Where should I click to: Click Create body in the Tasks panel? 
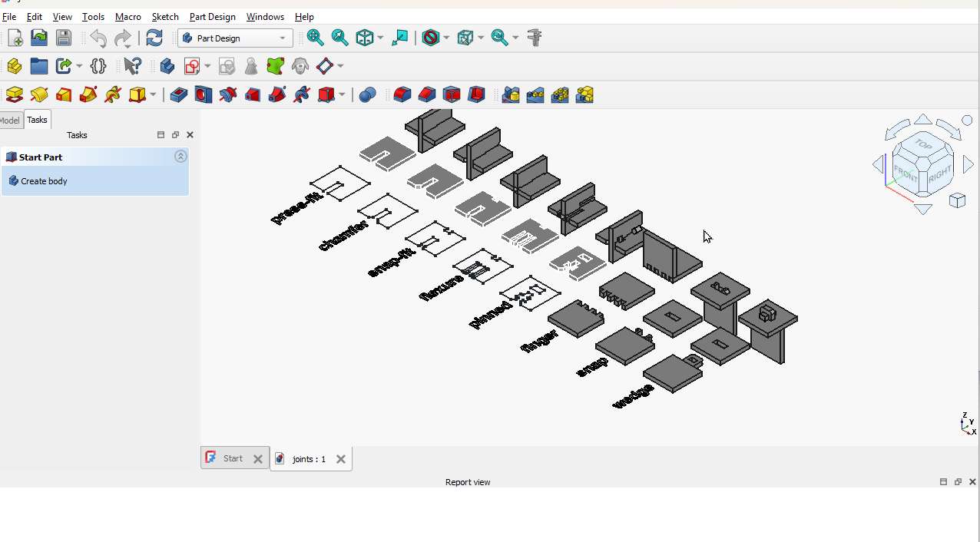tap(42, 180)
